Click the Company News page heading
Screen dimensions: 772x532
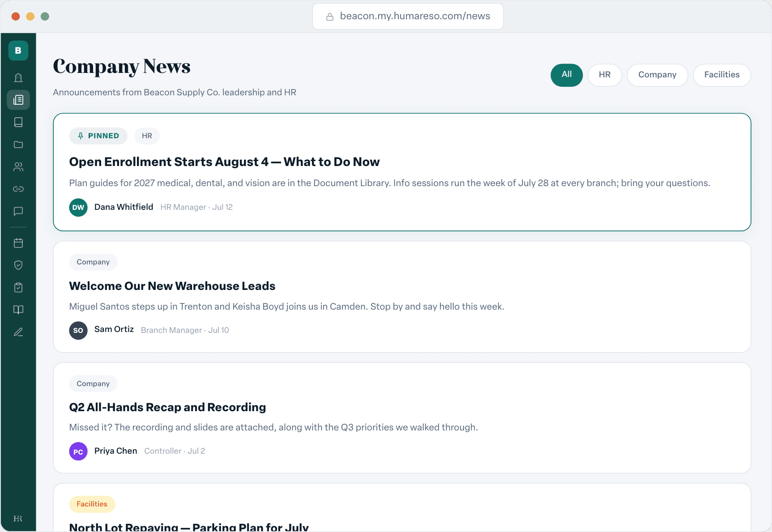[x=122, y=66]
